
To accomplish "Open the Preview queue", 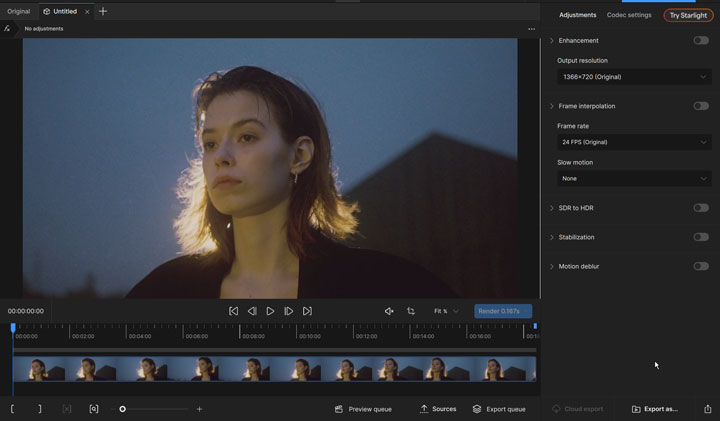I will [x=363, y=409].
